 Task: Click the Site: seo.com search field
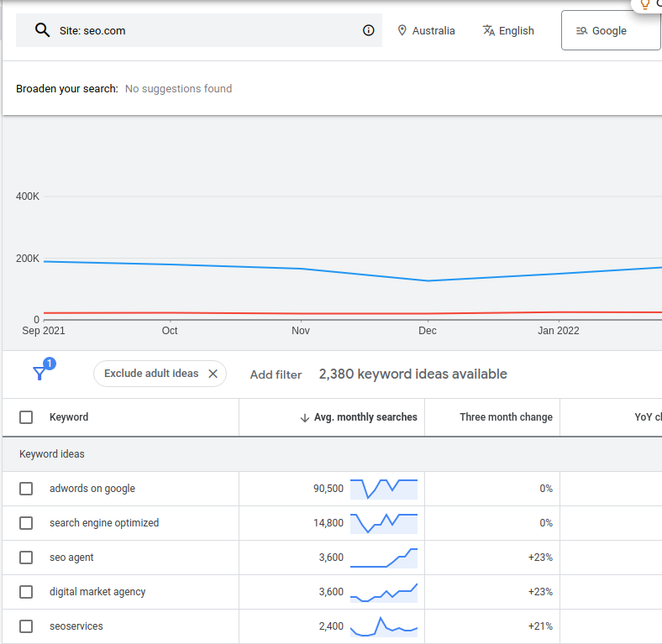click(202, 31)
